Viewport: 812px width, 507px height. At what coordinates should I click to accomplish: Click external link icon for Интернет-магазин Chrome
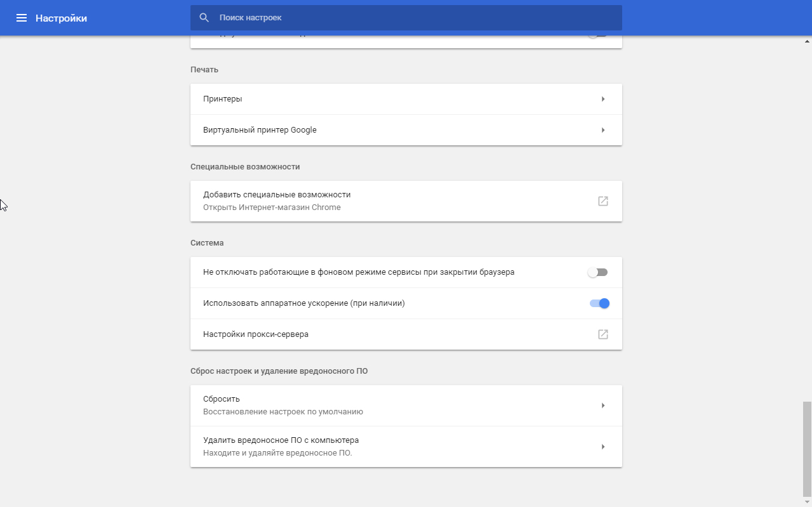[x=602, y=201]
